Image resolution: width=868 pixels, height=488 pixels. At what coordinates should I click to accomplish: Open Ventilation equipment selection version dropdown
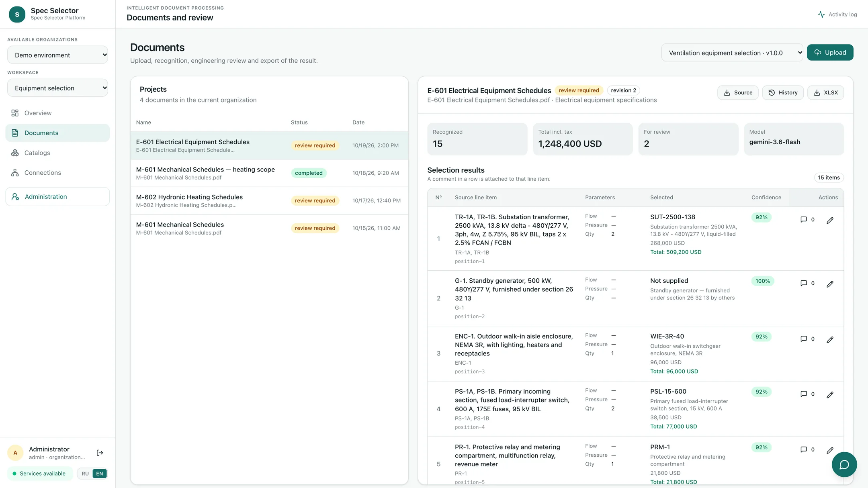(x=732, y=53)
